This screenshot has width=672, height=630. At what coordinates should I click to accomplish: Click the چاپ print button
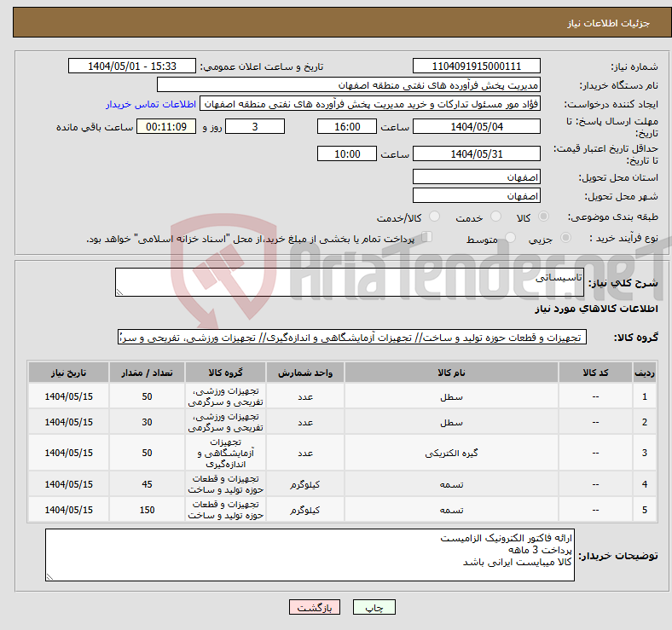coord(374,607)
